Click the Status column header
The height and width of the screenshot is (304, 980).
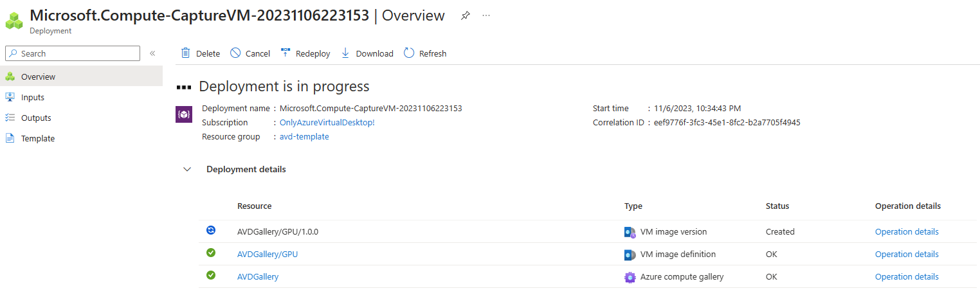[x=777, y=206]
